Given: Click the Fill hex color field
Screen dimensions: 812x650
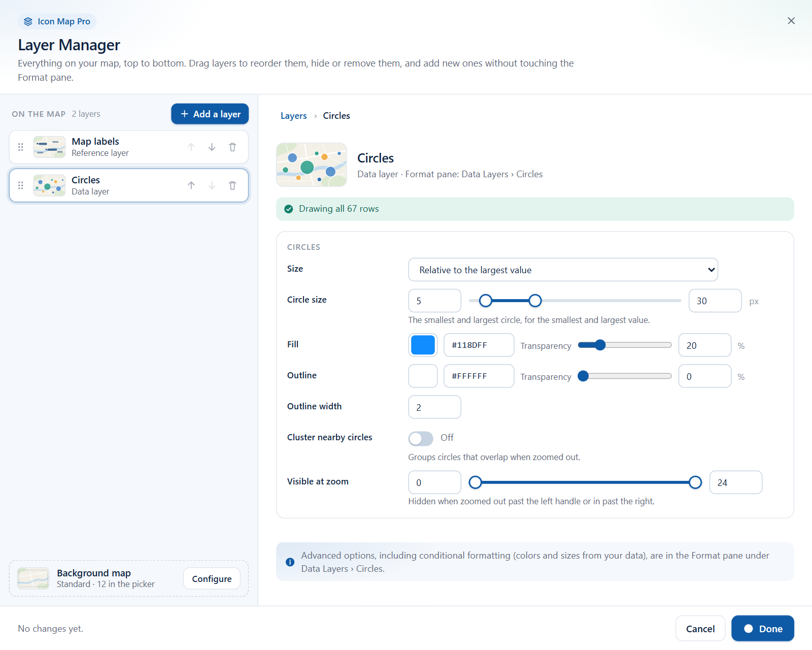Looking at the screenshot, I should (479, 345).
